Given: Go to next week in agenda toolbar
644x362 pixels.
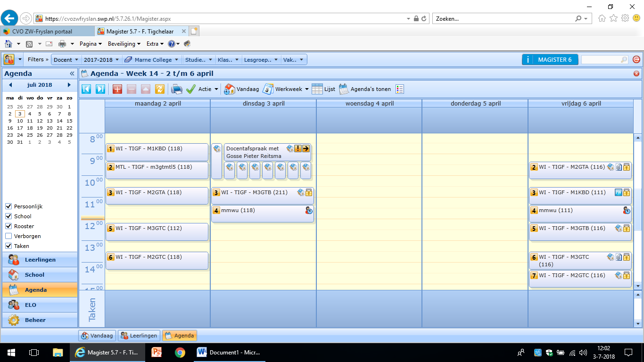Looking at the screenshot, I should [x=100, y=89].
